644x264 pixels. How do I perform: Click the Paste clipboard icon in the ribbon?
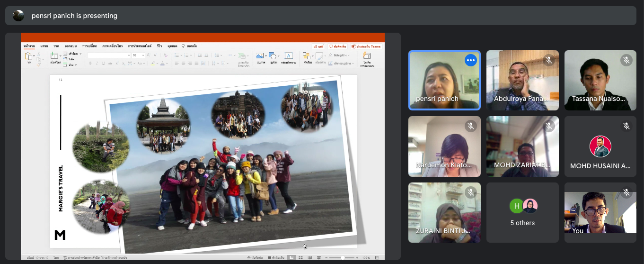click(29, 56)
